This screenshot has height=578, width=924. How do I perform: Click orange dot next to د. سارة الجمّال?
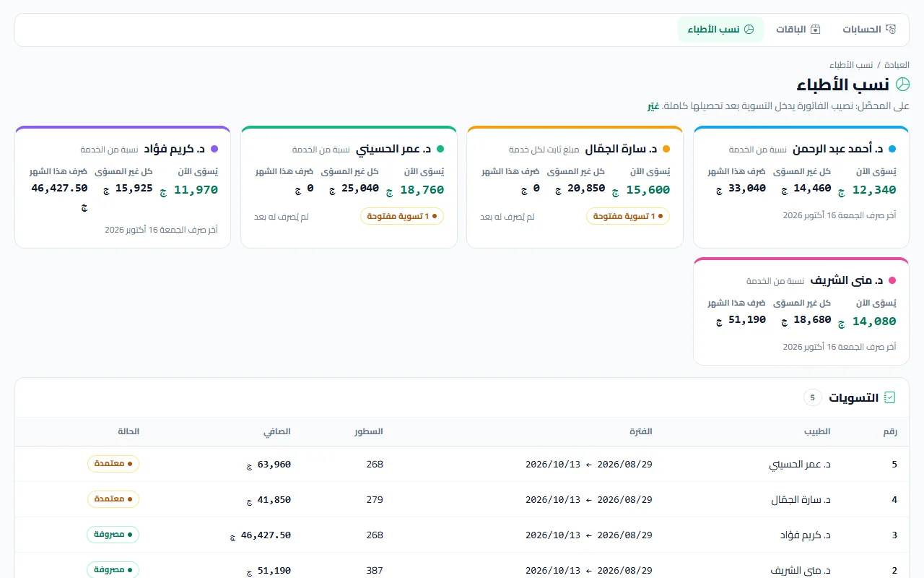point(666,149)
